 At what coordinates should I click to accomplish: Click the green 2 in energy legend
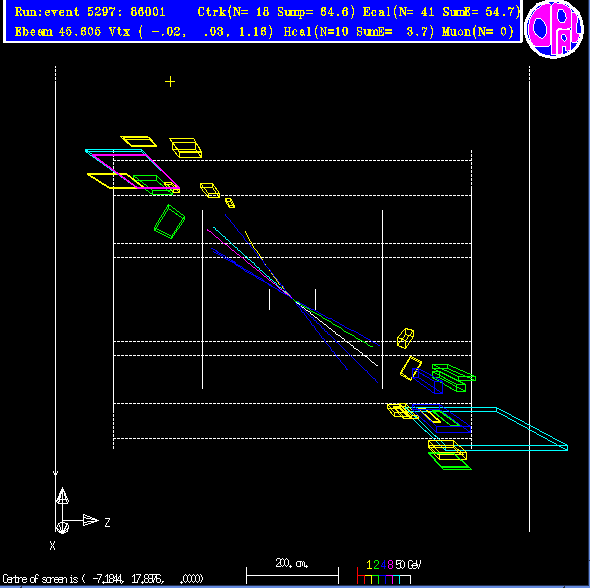pos(376,565)
